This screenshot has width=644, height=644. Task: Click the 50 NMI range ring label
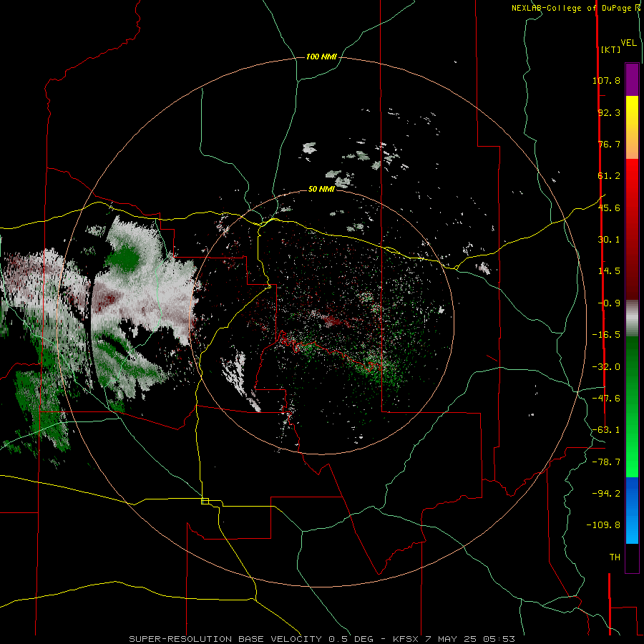321,190
